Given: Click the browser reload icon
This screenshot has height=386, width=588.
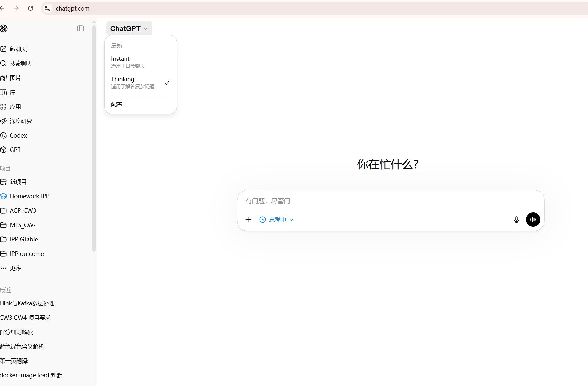Looking at the screenshot, I should pyautogui.click(x=31, y=8).
